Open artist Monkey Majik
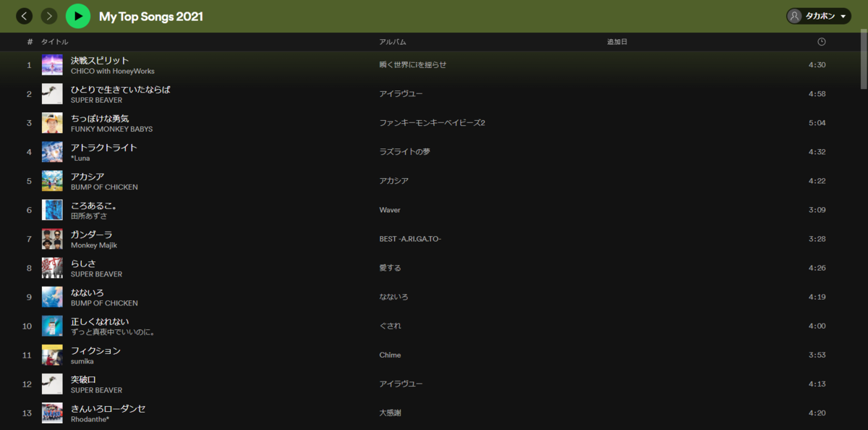Viewport: 868px width, 430px height. point(94,245)
